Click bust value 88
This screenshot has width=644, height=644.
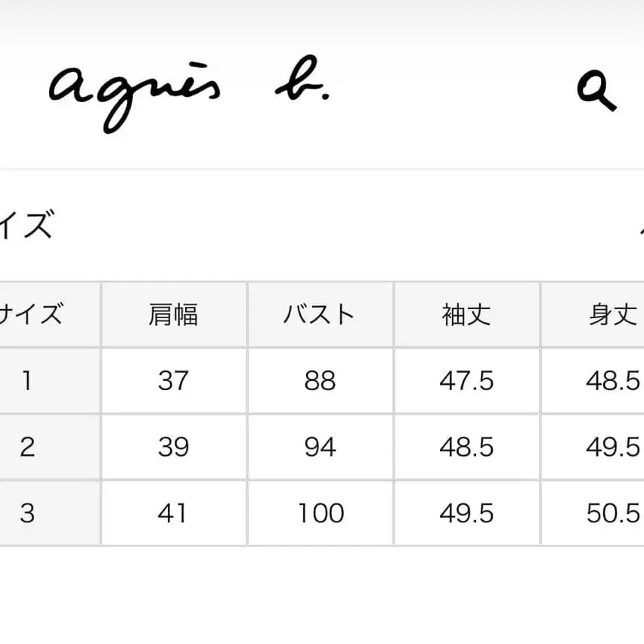pyautogui.click(x=320, y=381)
